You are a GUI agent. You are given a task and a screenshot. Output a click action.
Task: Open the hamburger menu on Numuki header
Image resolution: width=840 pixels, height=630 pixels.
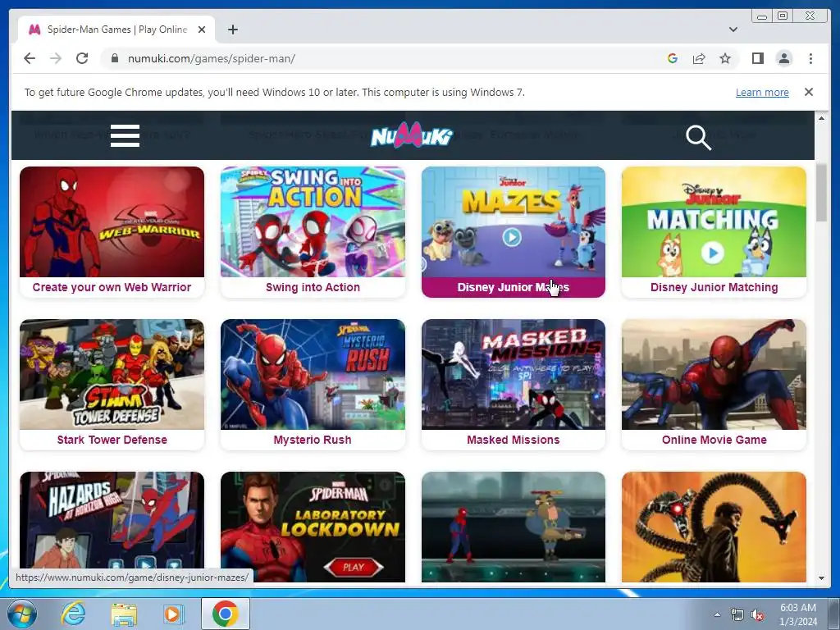(x=125, y=135)
